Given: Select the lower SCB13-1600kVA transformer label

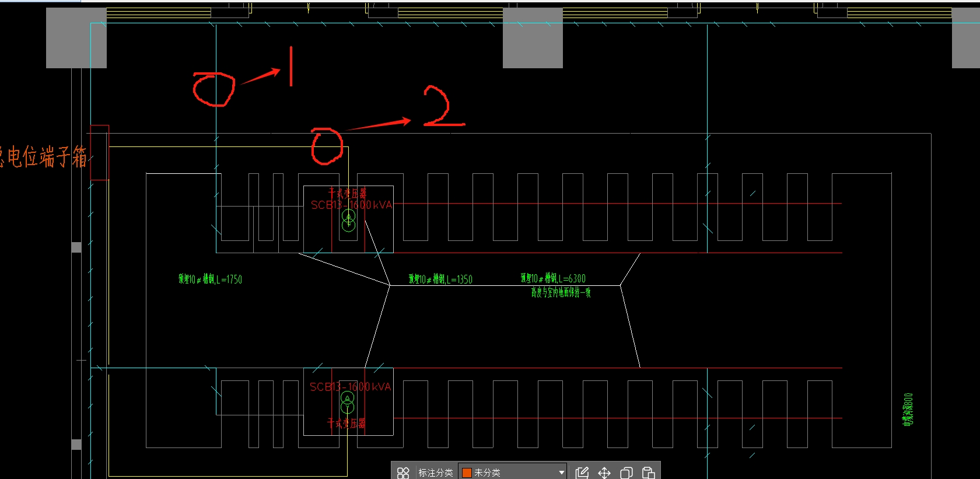Looking at the screenshot, I should pos(351,387).
